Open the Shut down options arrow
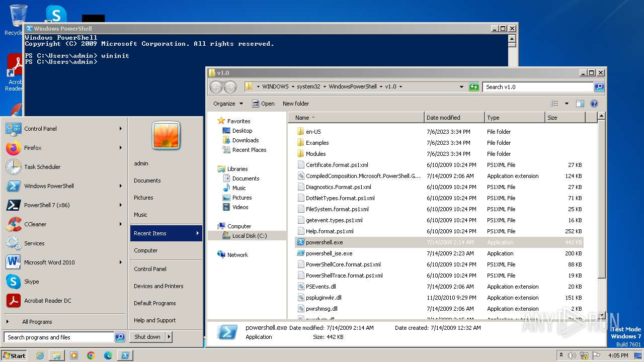 (x=169, y=337)
